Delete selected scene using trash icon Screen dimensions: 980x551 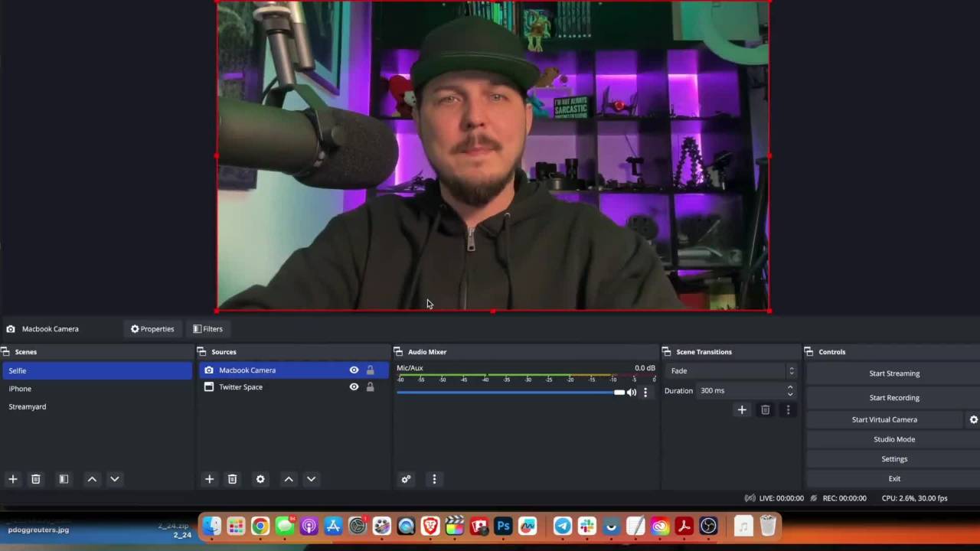(x=35, y=479)
